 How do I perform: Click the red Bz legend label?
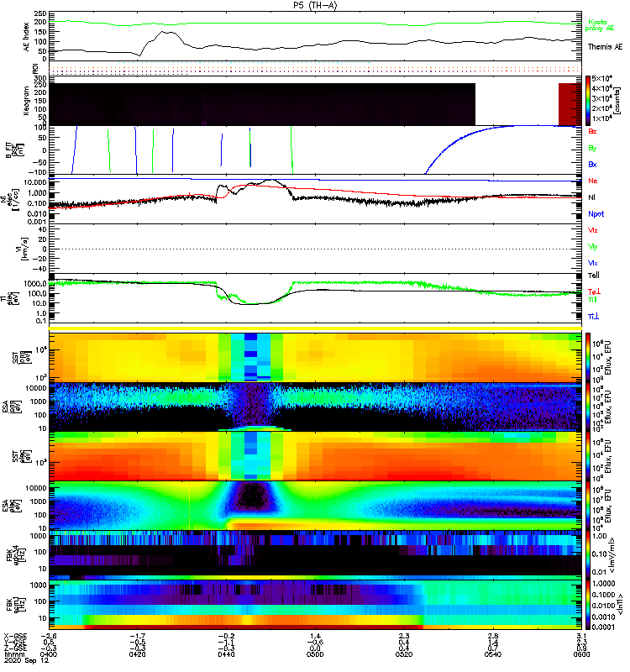(x=592, y=131)
